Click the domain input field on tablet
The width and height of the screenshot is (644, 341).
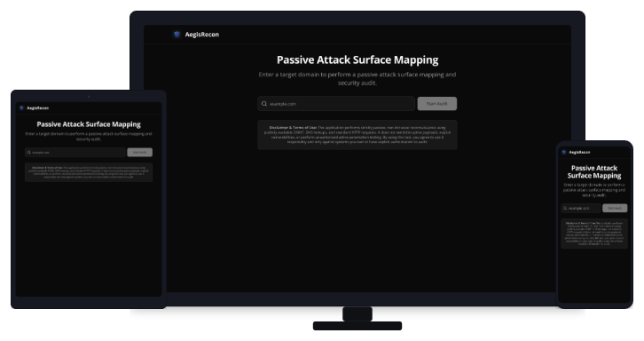75,152
